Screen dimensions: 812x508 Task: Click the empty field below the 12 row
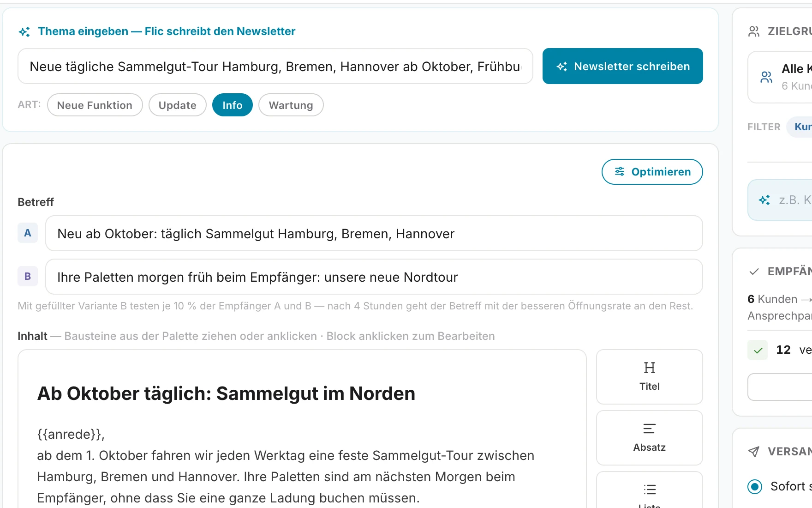click(x=780, y=387)
